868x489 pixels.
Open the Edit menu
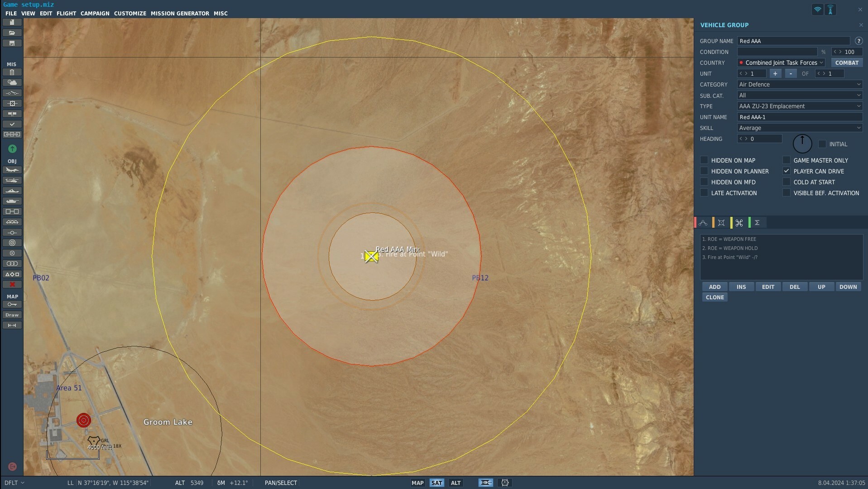pos(46,13)
